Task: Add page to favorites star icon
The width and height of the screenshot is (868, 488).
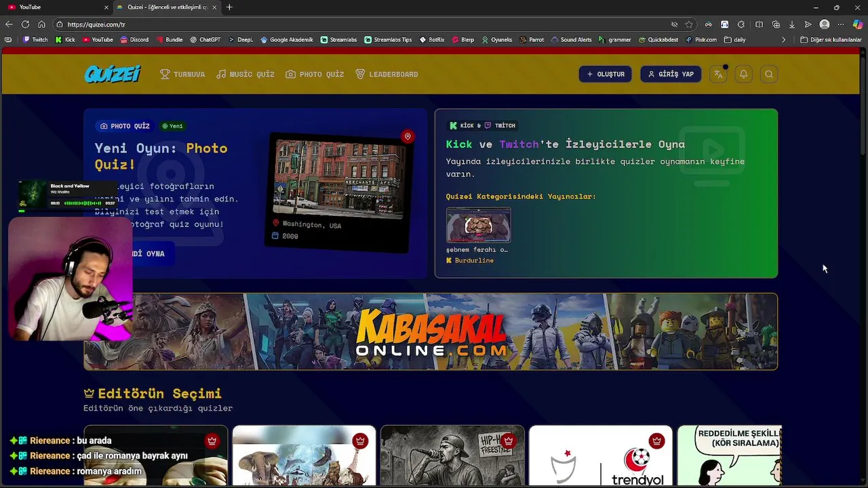Action: coord(689,24)
